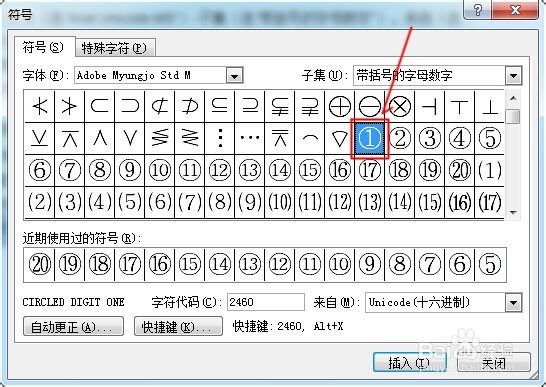Pick parenthesized (10) in the symbol grid

tap(280, 202)
